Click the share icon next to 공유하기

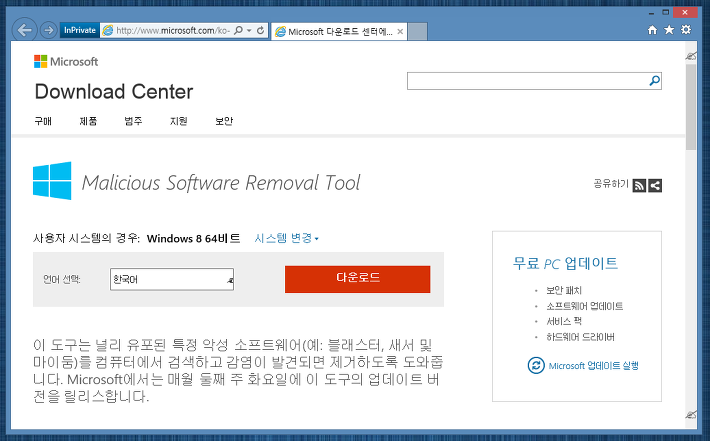(x=655, y=186)
